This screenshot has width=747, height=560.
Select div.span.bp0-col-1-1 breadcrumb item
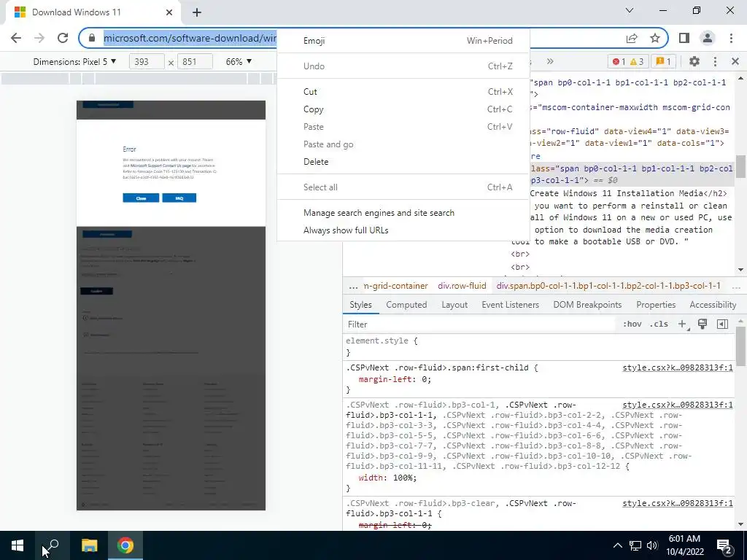[608, 286]
